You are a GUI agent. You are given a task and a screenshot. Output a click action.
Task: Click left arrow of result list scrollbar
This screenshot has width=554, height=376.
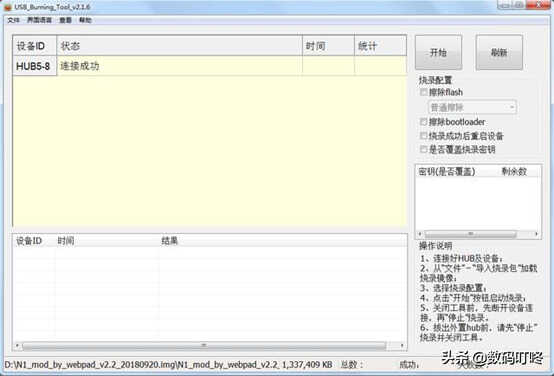(x=17, y=345)
